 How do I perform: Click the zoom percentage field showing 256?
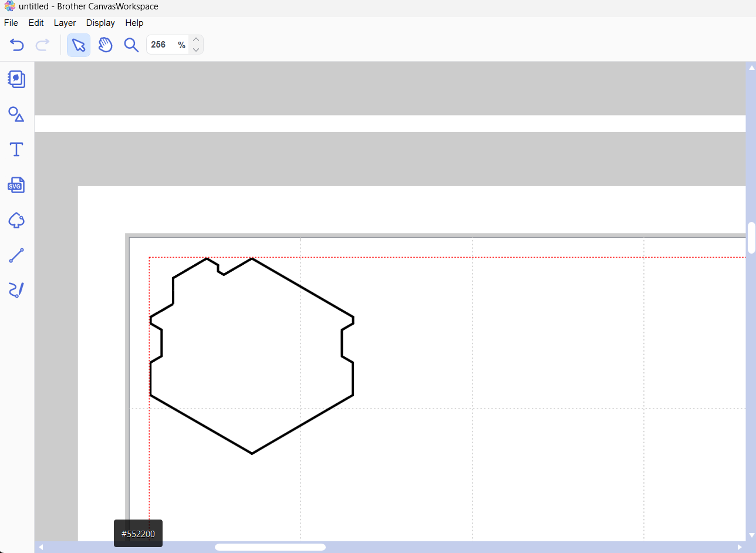(x=167, y=45)
